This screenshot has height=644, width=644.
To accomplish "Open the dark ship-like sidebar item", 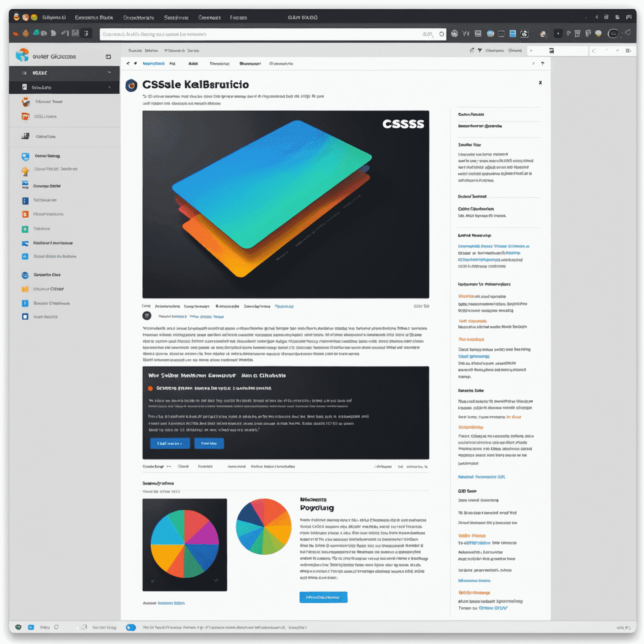I will point(25,136).
